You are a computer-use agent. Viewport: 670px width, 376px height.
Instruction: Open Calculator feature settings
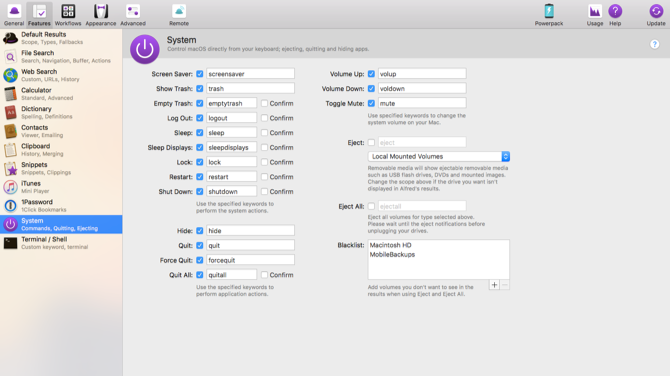61,94
